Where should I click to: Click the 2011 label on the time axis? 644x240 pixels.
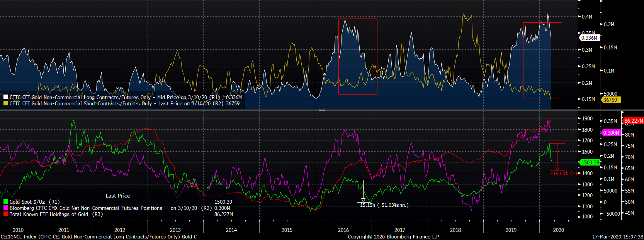pyautogui.click(x=64, y=230)
